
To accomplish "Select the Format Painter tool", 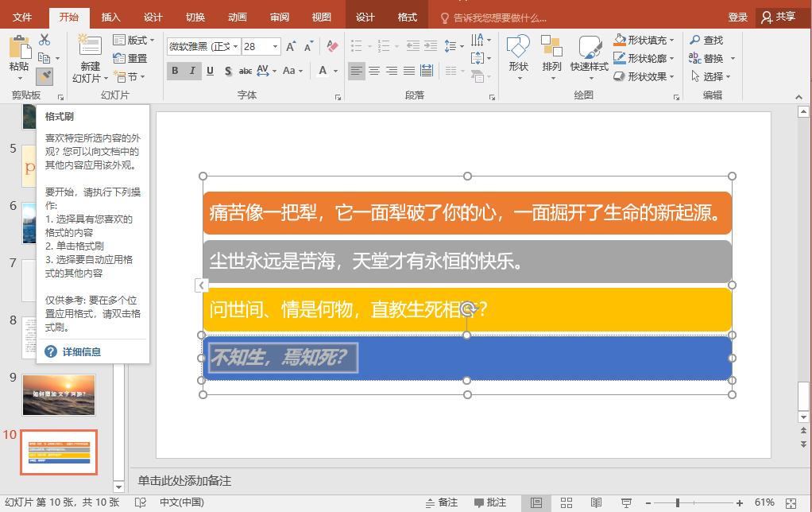I will [46, 76].
